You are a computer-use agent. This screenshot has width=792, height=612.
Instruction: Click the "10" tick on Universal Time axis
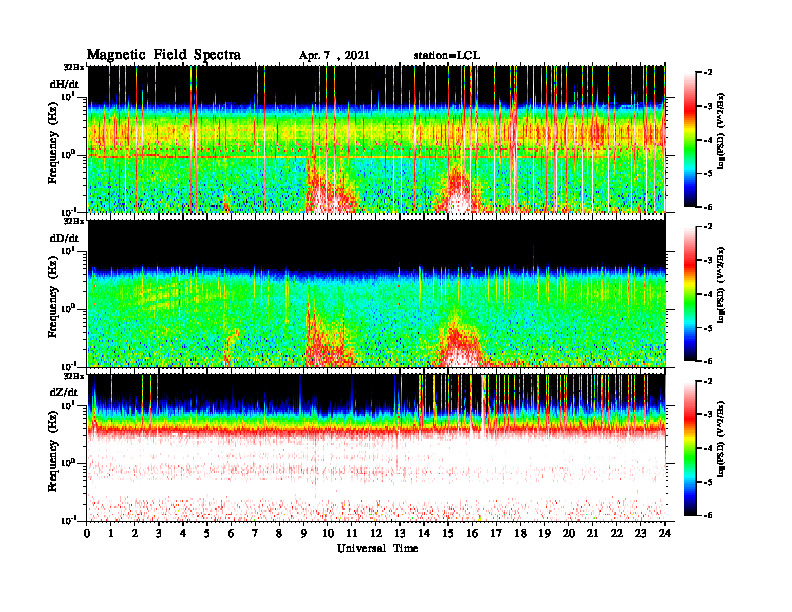(x=327, y=534)
